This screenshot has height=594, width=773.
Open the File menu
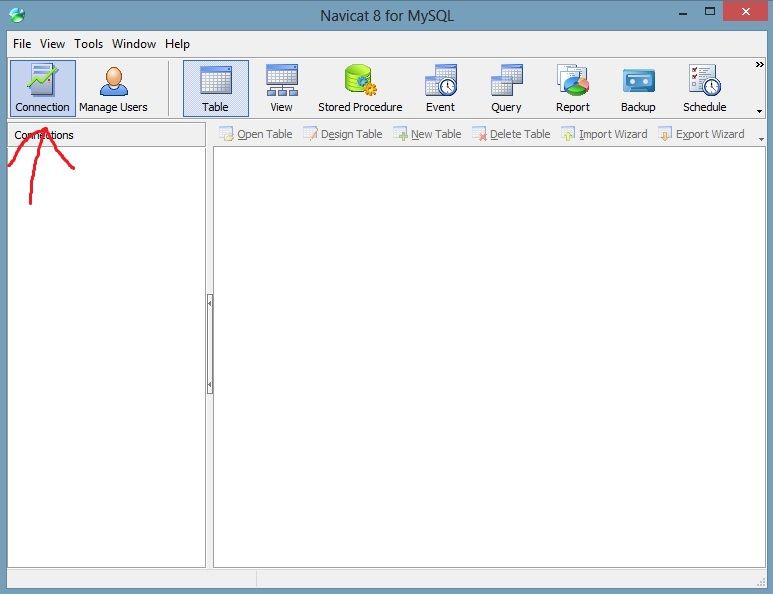[22, 44]
